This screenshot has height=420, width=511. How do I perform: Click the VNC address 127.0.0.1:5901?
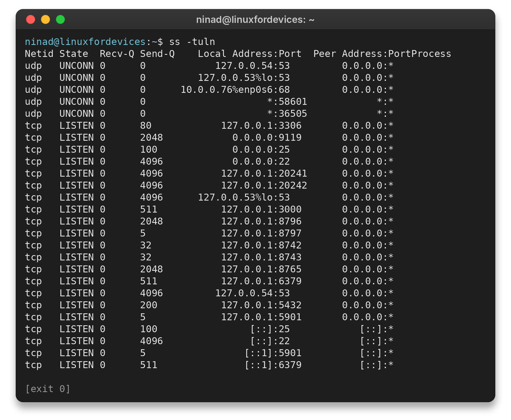coord(261,317)
